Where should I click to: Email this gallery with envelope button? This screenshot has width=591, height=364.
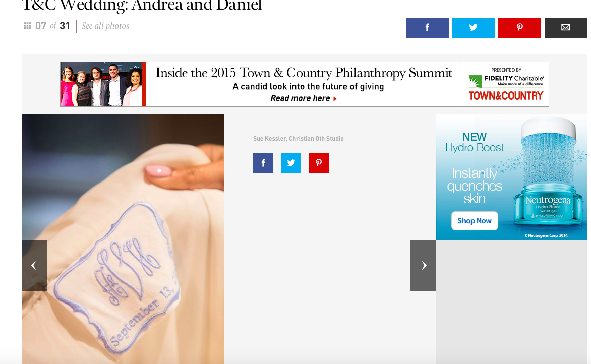click(x=565, y=28)
